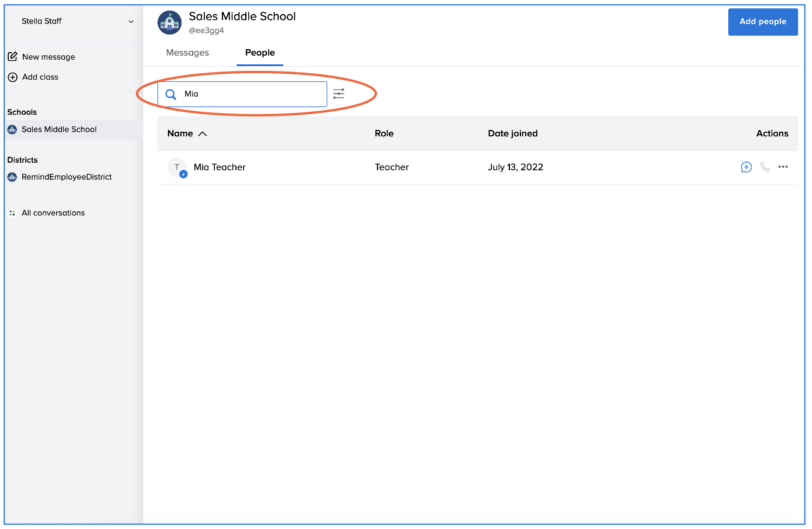This screenshot has height=529, width=812.
Task: Click the magnifying glass search icon
Action: (171, 94)
